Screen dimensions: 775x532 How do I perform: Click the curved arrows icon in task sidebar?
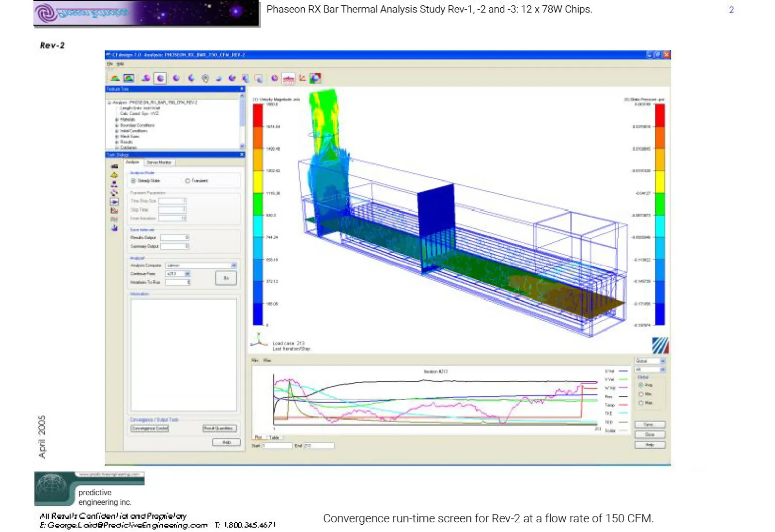[114, 192]
